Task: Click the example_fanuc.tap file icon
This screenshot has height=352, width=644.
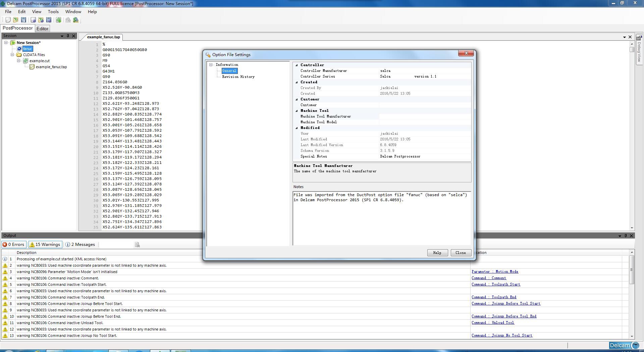Action: click(32, 67)
